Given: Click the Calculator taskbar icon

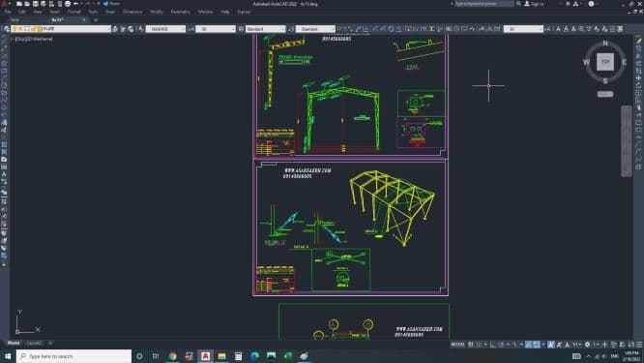Looking at the screenshot, I should click(238, 356).
